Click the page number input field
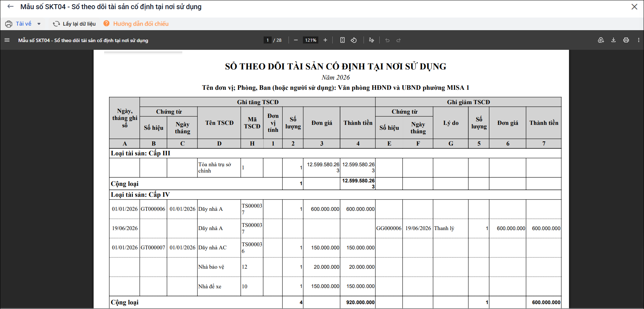 pos(267,40)
